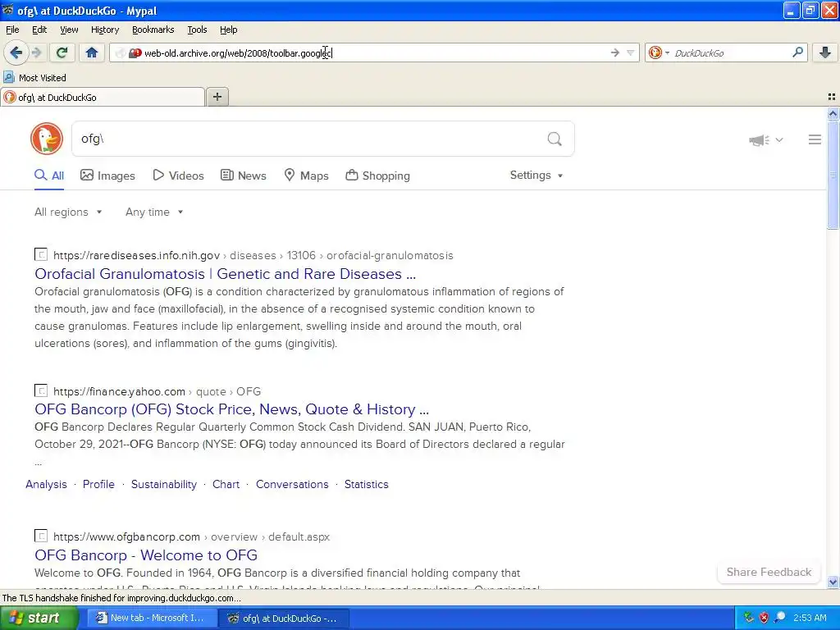The height and width of the screenshot is (630, 840).
Task: Click the URL address bar field
Action: (x=375, y=53)
